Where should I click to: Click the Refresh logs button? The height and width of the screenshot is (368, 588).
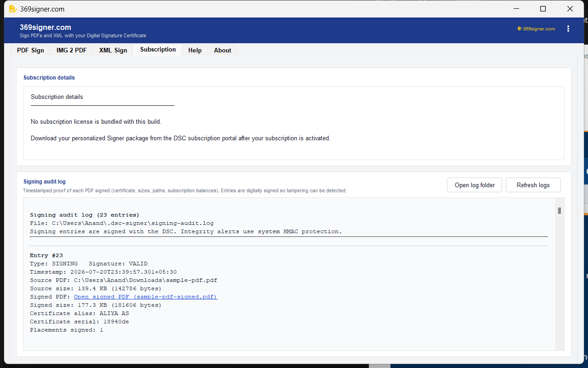533,185
